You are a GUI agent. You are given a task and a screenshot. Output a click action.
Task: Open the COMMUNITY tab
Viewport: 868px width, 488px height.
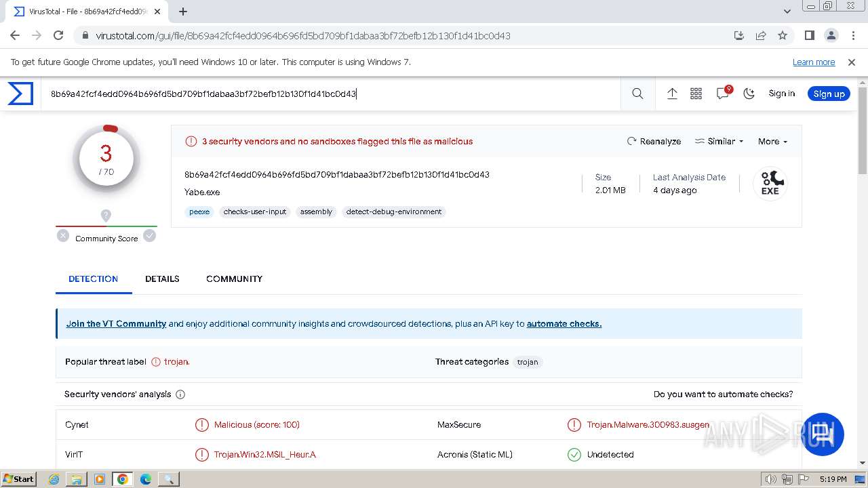click(234, 279)
